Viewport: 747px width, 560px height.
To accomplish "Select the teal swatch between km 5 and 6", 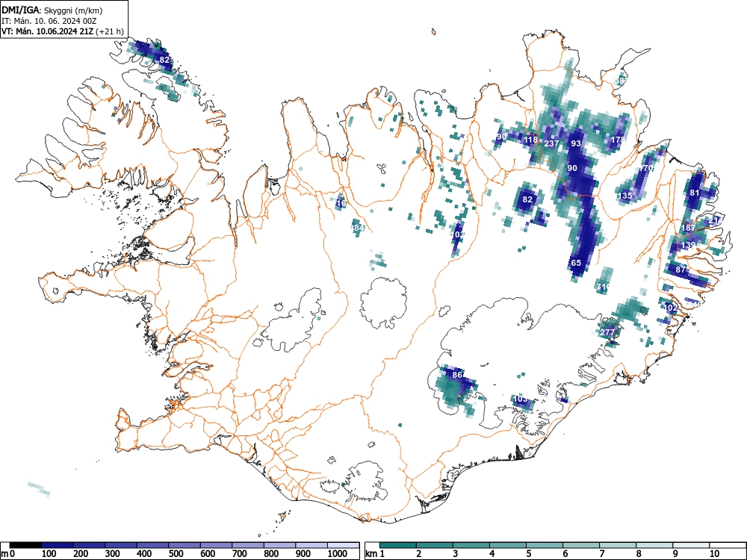I will (545, 545).
